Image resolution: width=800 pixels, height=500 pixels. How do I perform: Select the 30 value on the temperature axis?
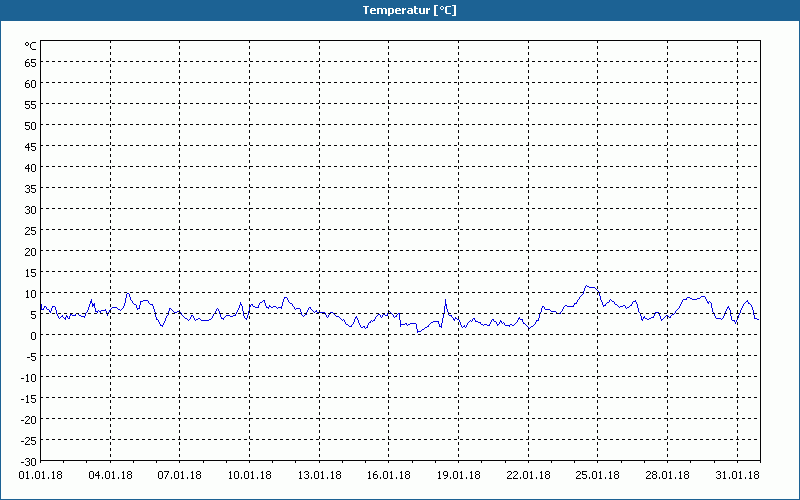31,210
